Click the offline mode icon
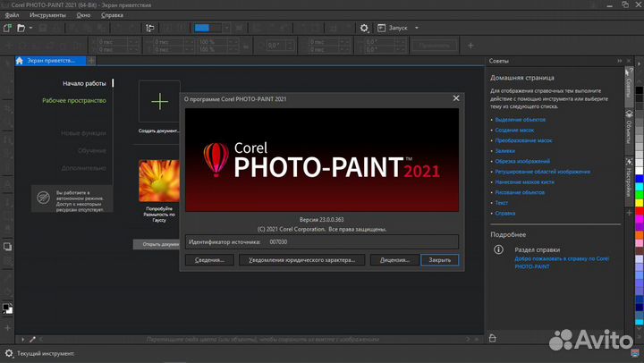Screen dimensions: 644x363 [x=43, y=198]
